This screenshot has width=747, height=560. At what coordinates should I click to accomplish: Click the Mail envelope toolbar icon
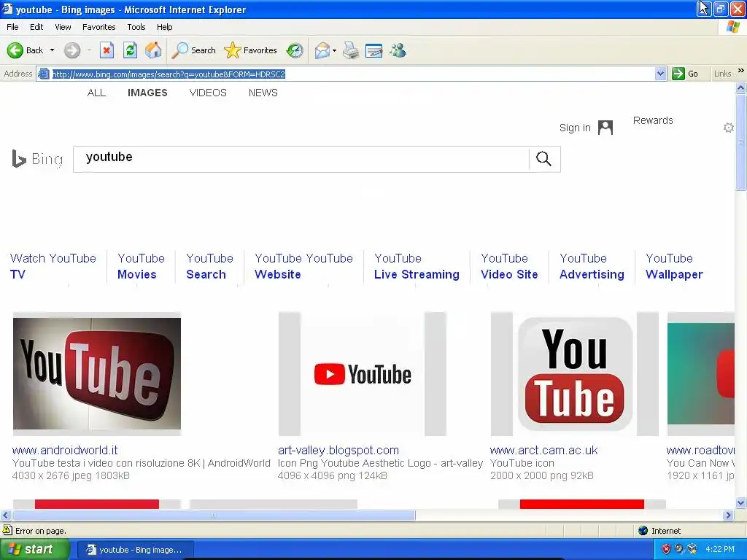pyautogui.click(x=322, y=50)
